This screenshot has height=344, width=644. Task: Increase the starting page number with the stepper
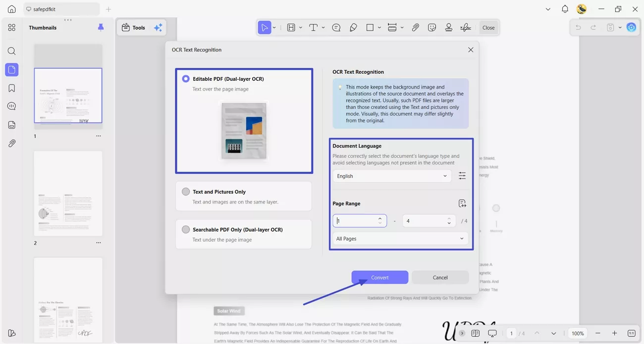(x=379, y=218)
